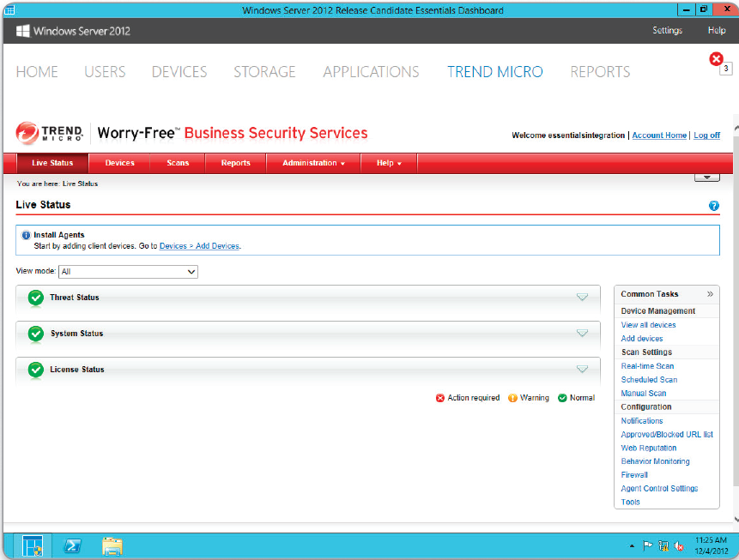
Task: Open Approved/Blocked URL list
Action: 667,434
